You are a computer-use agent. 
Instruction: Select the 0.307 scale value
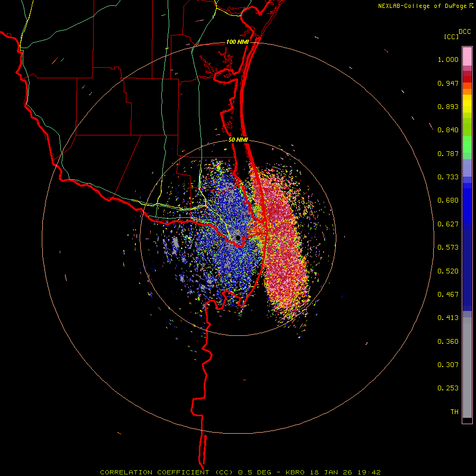pyautogui.click(x=448, y=365)
